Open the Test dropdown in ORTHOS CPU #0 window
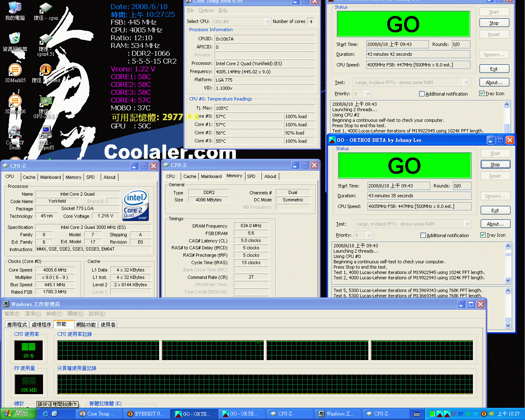 point(468,224)
